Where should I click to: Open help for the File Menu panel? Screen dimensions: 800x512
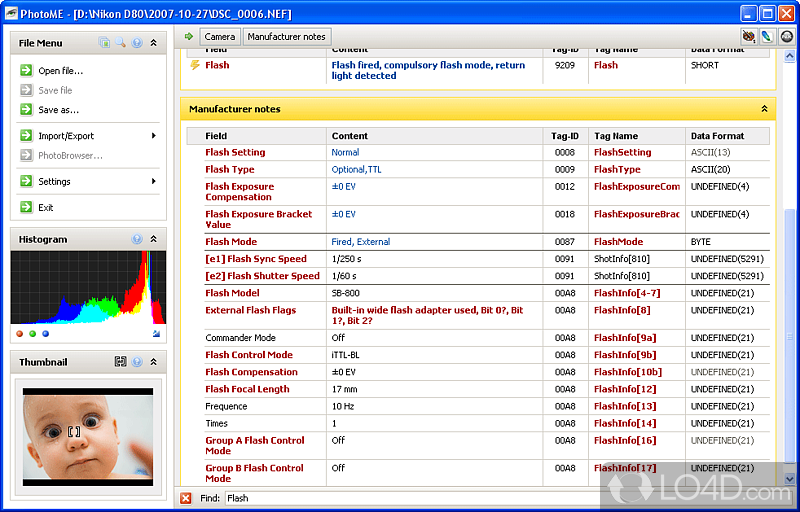[x=137, y=43]
